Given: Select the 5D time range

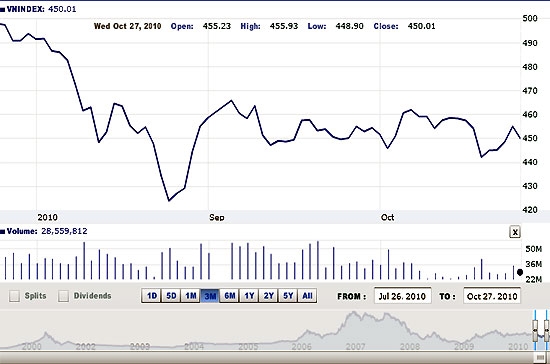Looking at the screenshot, I should (x=171, y=296).
